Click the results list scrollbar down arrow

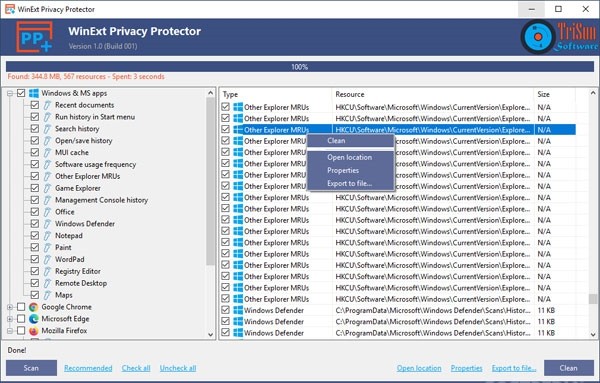tap(593, 334)
